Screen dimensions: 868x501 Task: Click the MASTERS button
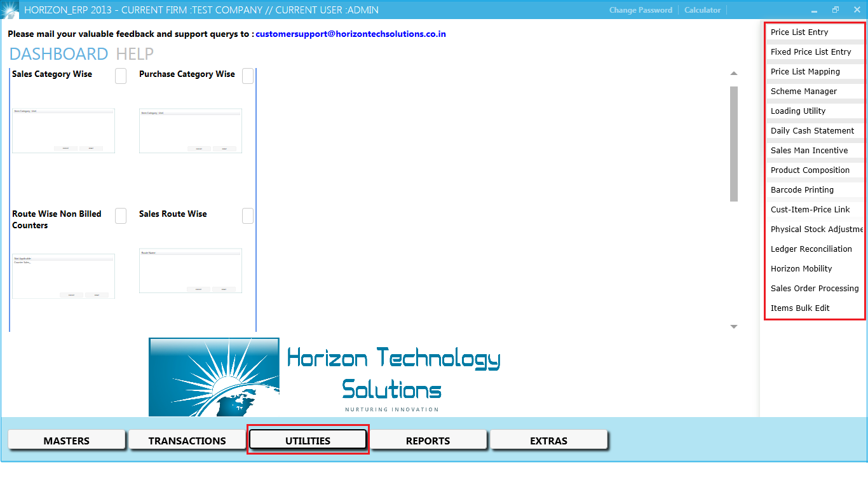pyautogui.click(x=66, y=440)
